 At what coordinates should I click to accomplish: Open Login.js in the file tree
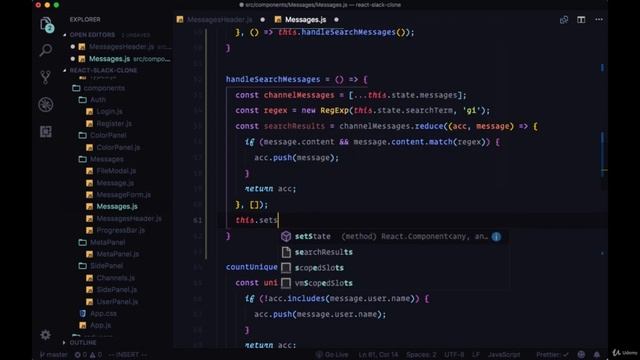(109, 111)
